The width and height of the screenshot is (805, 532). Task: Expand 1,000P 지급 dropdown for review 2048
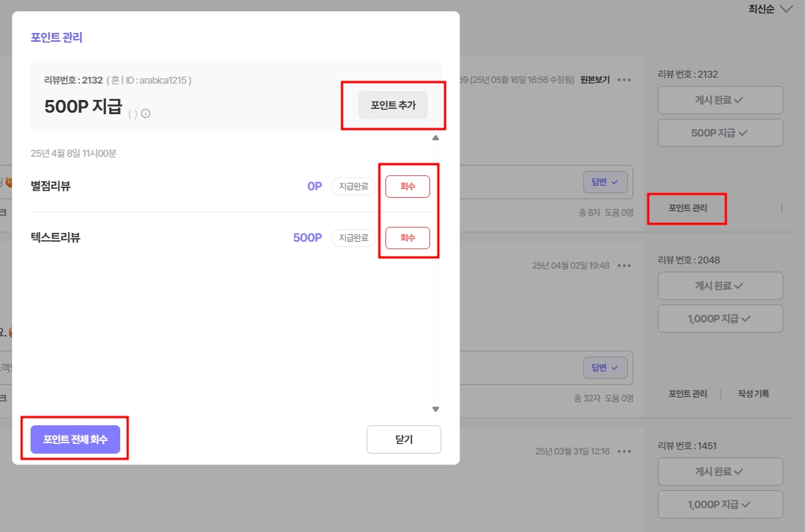(x=721, y=319)
